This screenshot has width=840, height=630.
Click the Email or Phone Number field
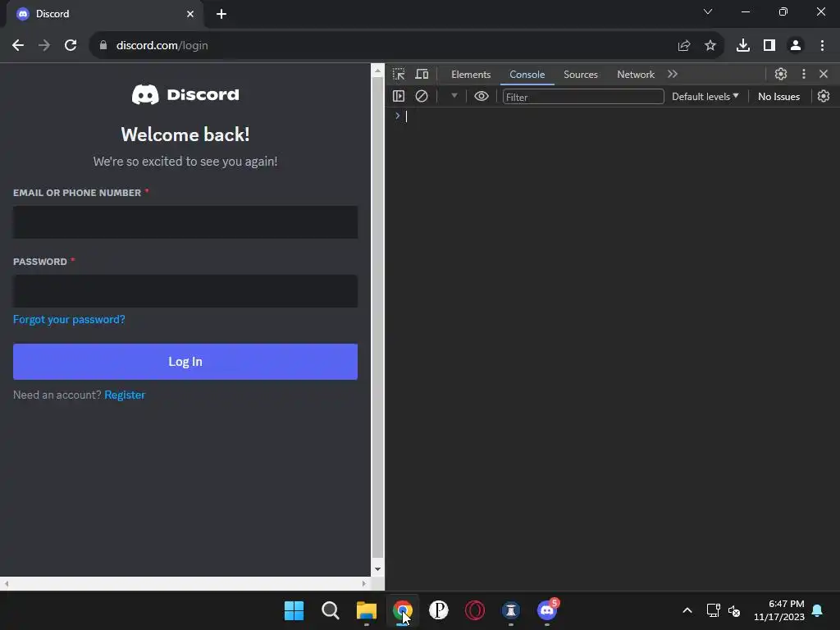tap(185, 221)
